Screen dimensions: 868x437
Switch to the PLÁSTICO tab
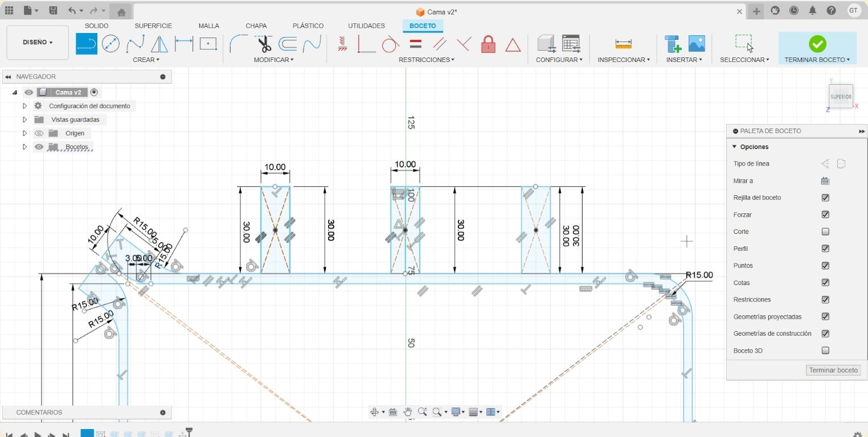pos(308,26)
